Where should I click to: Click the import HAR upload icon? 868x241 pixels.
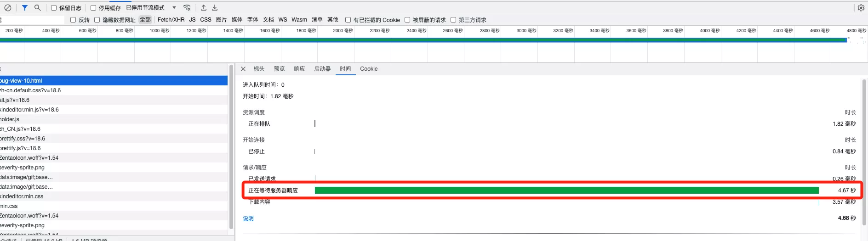[x=204, y=8]
